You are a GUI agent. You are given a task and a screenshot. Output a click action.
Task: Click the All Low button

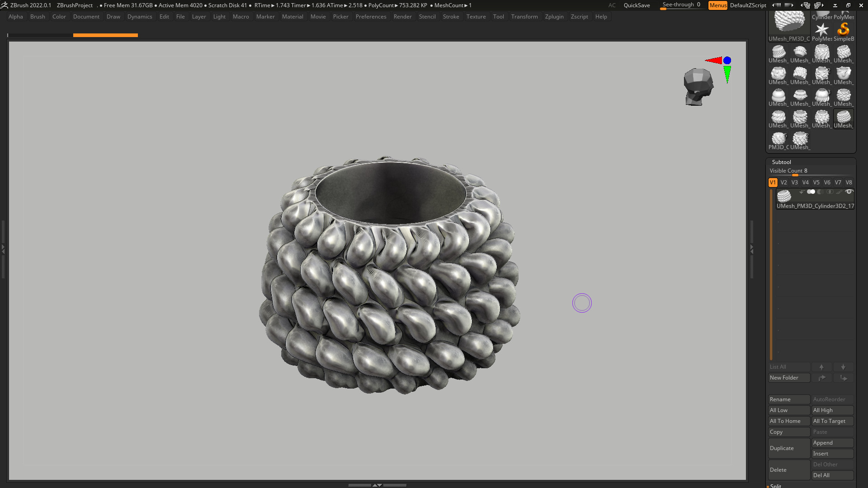(x=789, y=410)
